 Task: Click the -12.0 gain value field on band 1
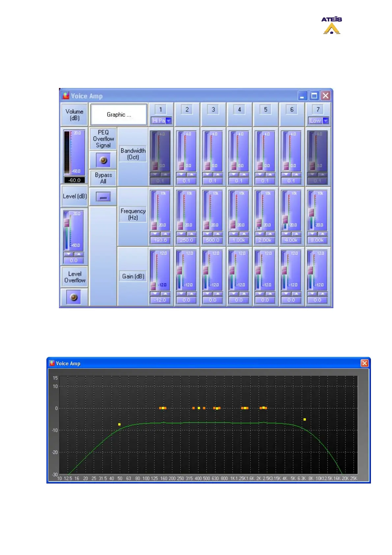coord(160,300)
